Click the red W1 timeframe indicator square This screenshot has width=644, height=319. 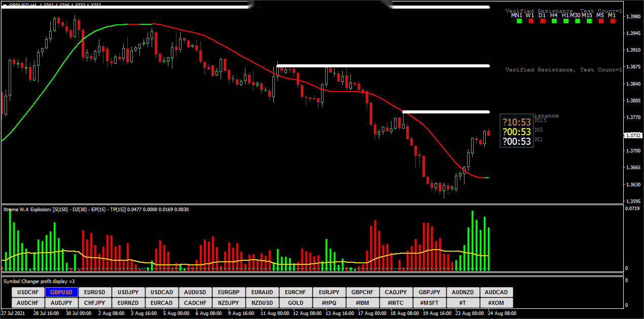529,22
